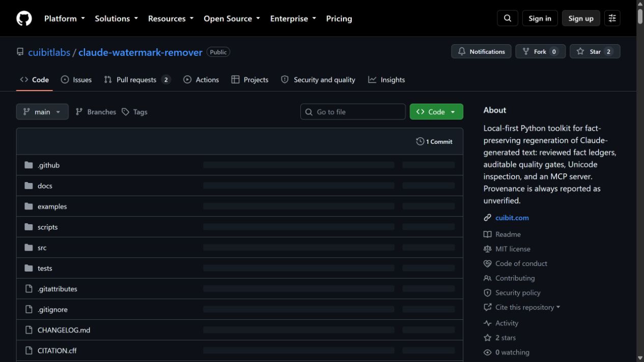Click the Contributing people icon
Viewport: 644px width, 362px height.
[487, 278]
